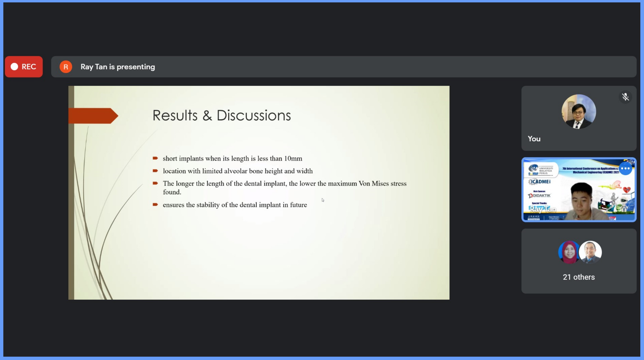Screen dimensions: 644x360
Task: Click the avatar of the man in the suit in the others tile
Action: (590, 252)
